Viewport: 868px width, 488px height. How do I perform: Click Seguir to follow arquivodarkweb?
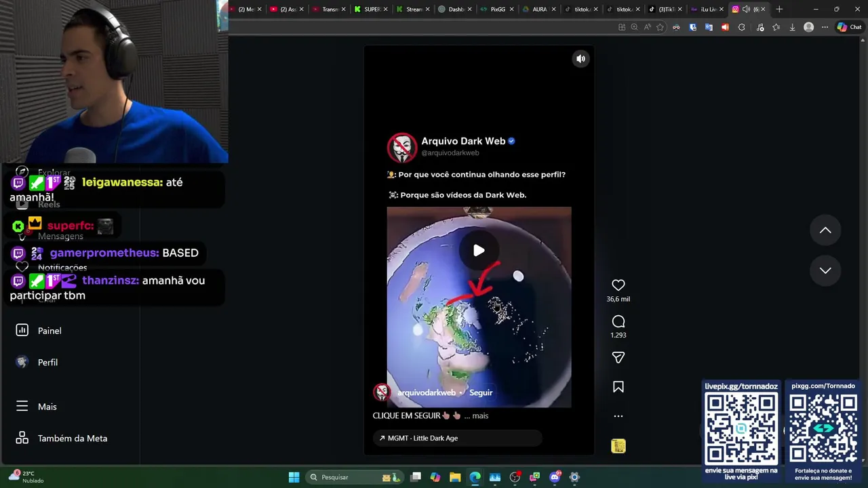point(481,392)
